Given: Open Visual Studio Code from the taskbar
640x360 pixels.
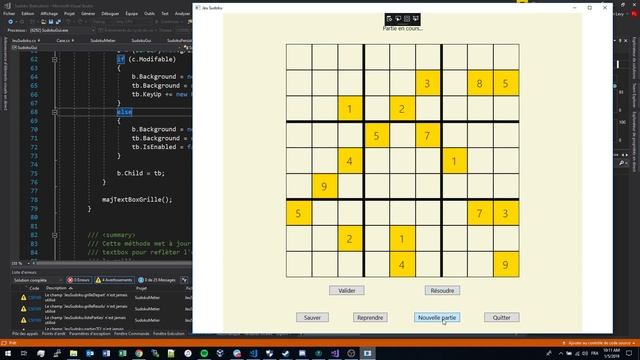Looking at the screenshot, I should pos(253,353).
